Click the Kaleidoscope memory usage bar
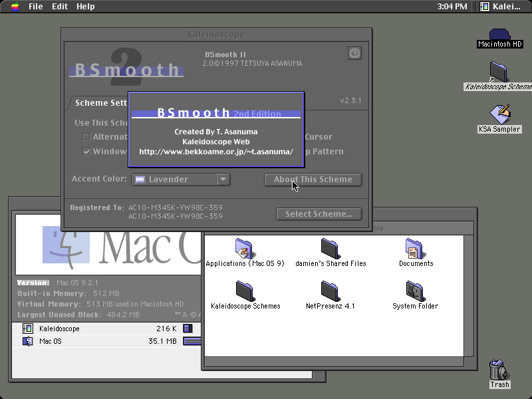Viewport: 532px width, 399px height. (x=188, y=329)
